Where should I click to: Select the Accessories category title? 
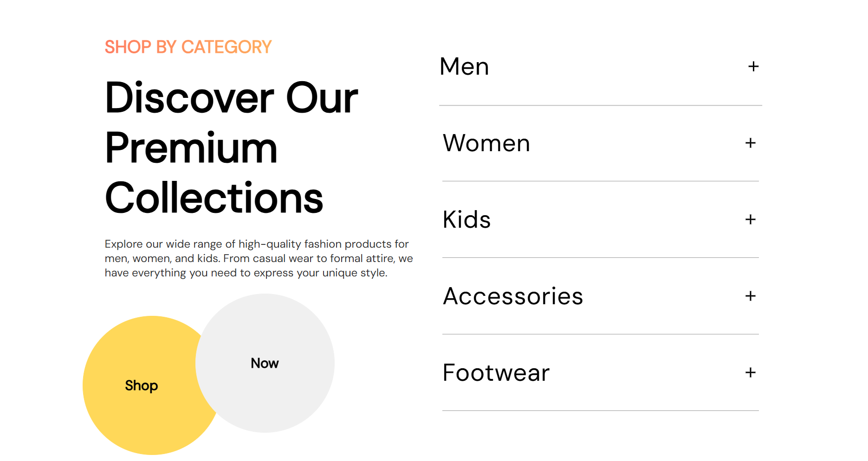tap(512, 296)
